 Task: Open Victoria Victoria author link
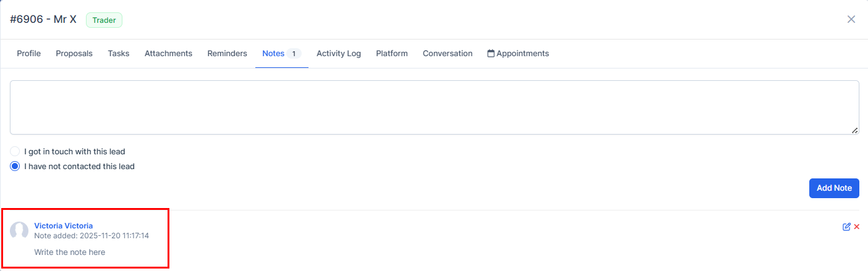[64, 226]
